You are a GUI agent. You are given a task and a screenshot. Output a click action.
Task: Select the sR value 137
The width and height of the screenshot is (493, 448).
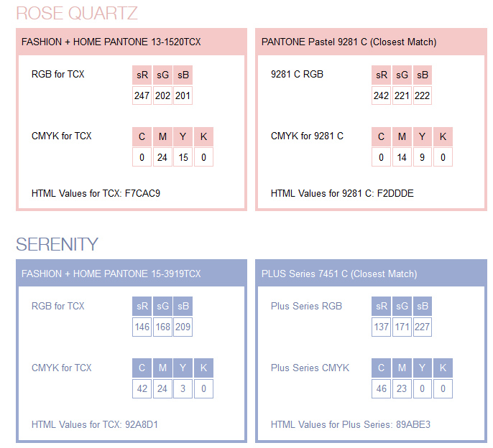381,327
